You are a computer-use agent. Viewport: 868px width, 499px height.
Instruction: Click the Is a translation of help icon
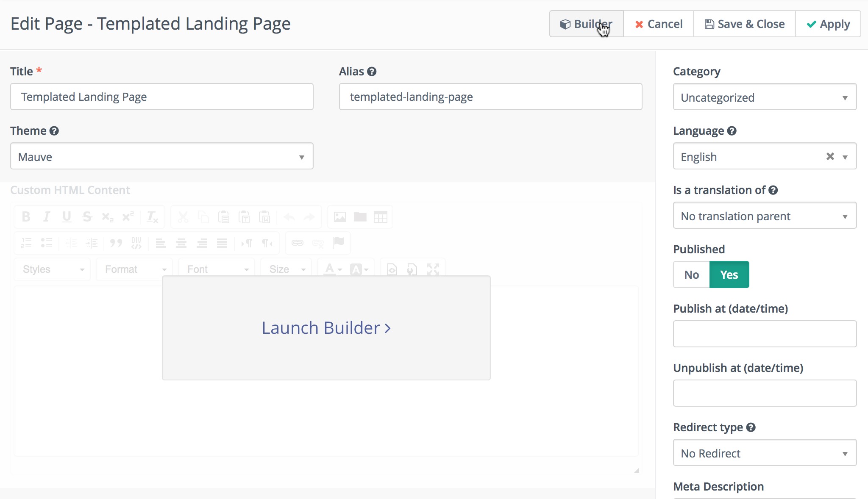click(773, 190)
